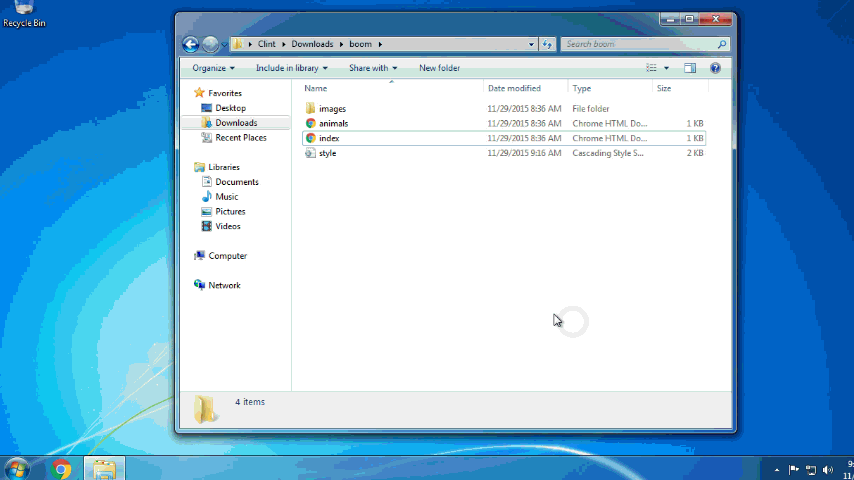Click the magnifier search icon

tap(722, 44)
